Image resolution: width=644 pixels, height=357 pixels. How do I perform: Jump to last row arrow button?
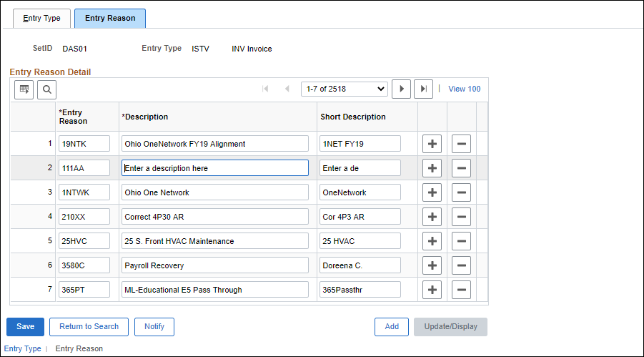coord(423,89)
